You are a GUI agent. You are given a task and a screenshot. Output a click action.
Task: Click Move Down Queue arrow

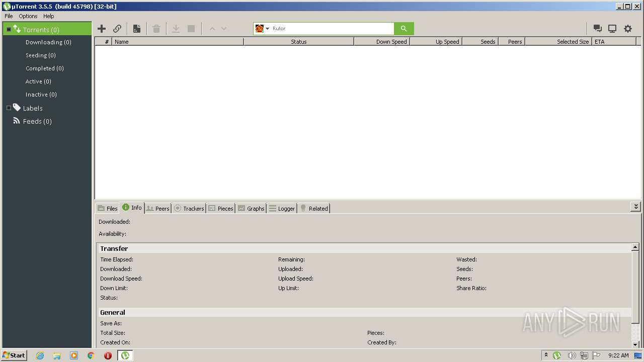pos(224,29)
